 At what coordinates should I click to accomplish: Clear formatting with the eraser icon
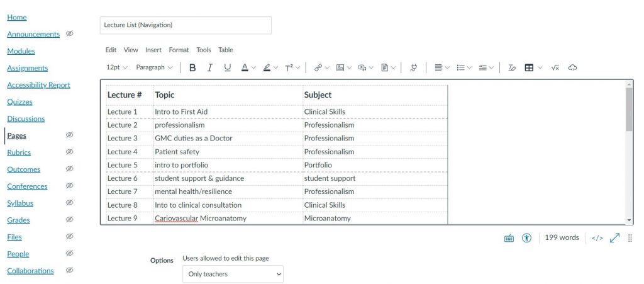coord(512,67)
